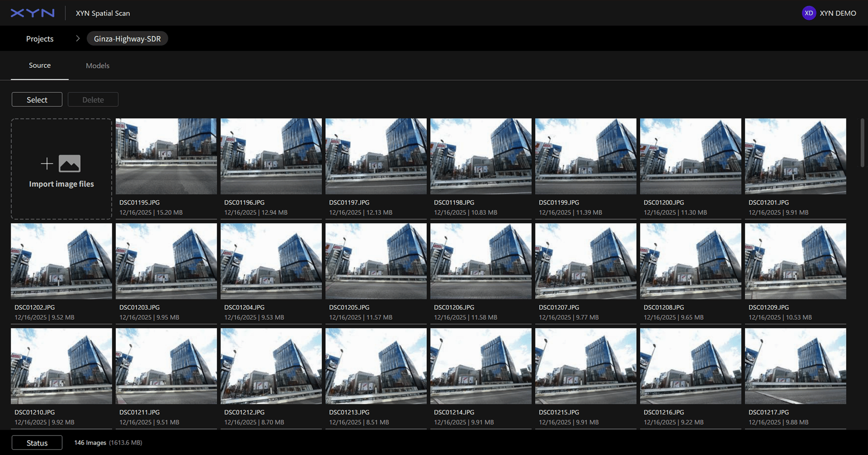
Task: Select thumbnail DSC01205.JPG
Action: click(x=376, y=261)
